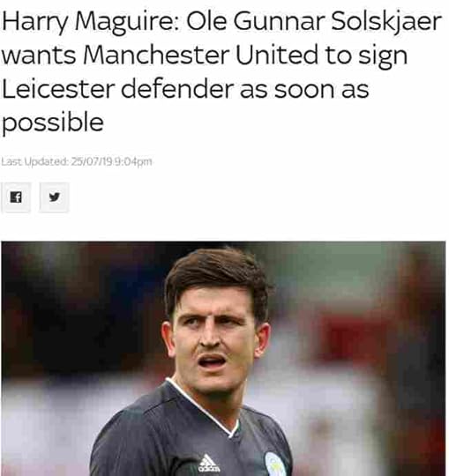Image resolution: width=449 pixels, height=476 pixels.
Task: Select the name "Harry Maguire" in the headline
Action: (x=91, y=22)
